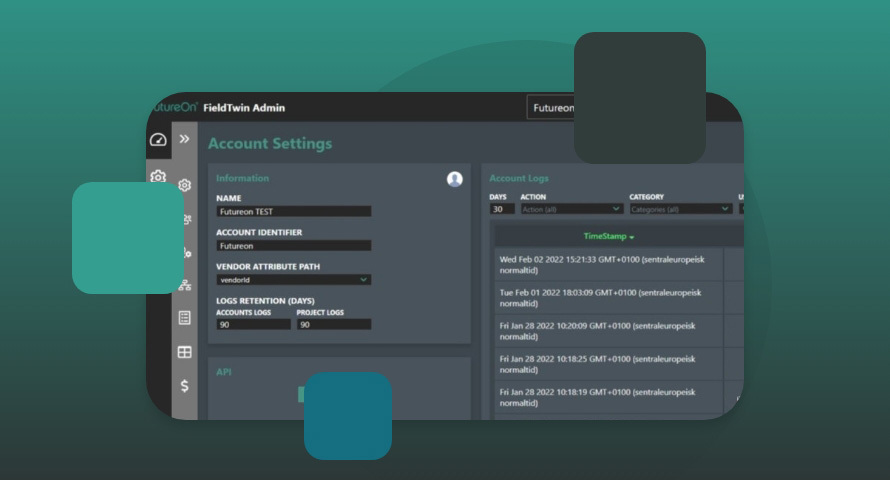
Task: Open the Category filter dropdown
Action: coord(680,209)
